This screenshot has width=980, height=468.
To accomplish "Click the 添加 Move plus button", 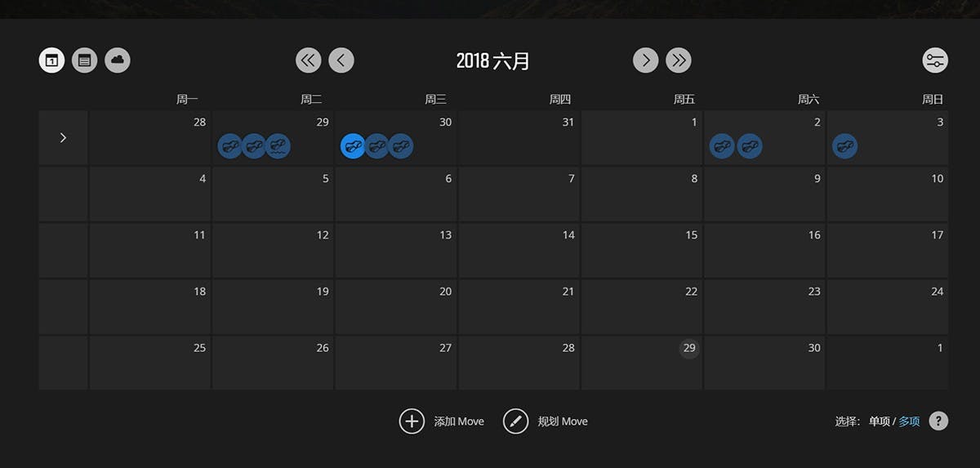I will tap(412, 421).
